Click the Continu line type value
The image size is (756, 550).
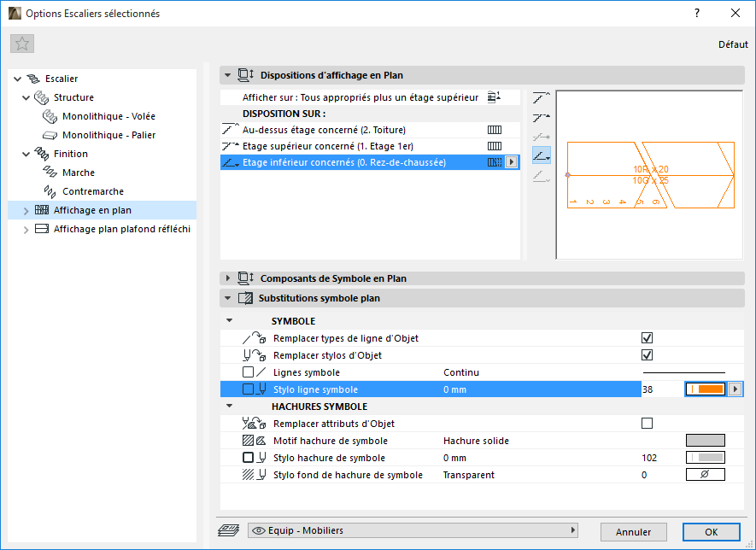(x=461, y=372)
